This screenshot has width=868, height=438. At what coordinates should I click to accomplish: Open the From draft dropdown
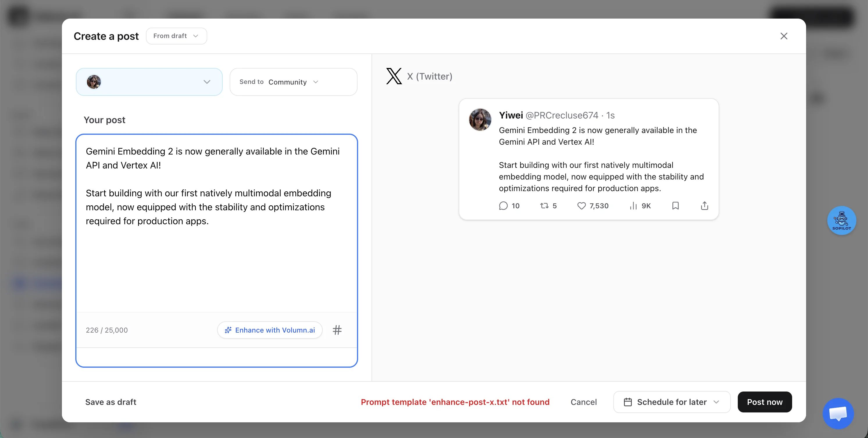(176, 36)
